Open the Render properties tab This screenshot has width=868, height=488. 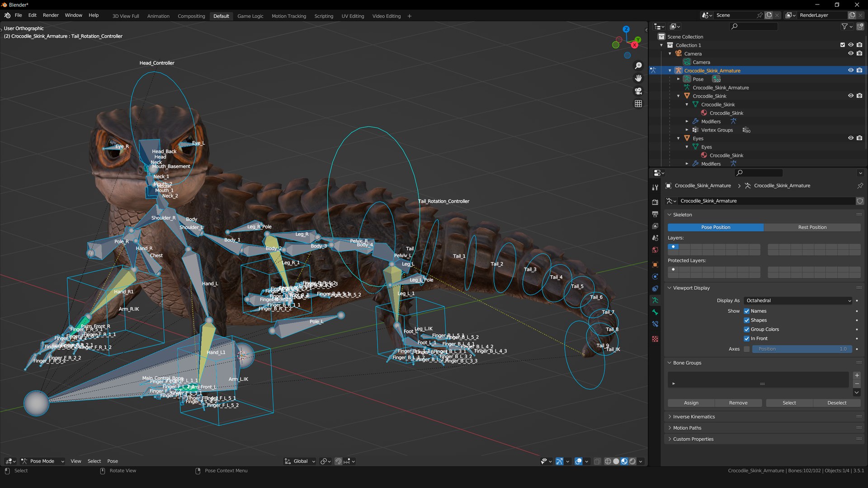(655, 202)
